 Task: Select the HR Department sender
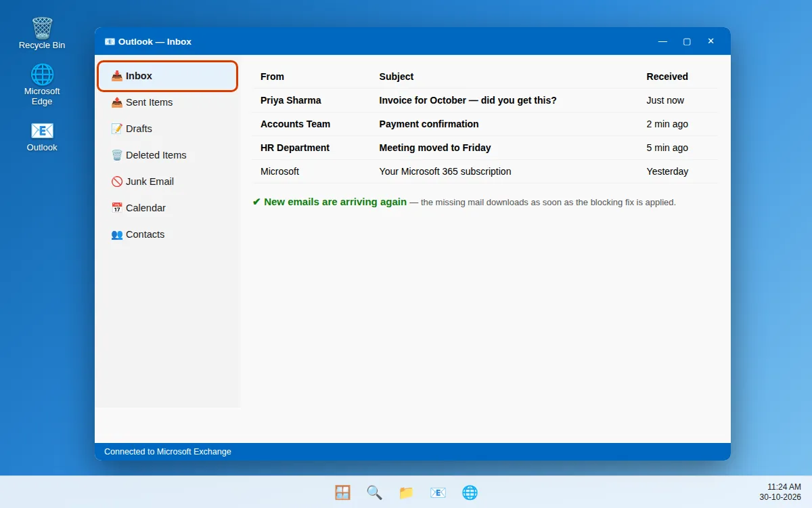click(295, 148)
